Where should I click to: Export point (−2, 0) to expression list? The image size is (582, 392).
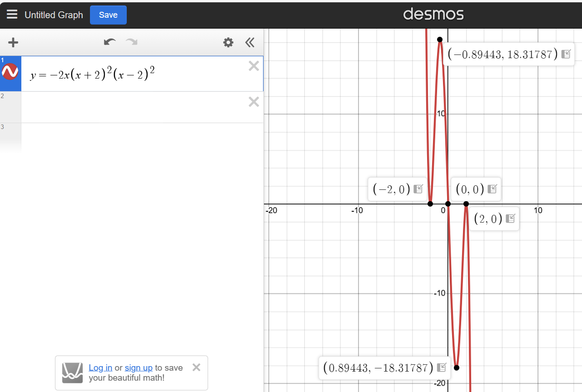point(418,189)
